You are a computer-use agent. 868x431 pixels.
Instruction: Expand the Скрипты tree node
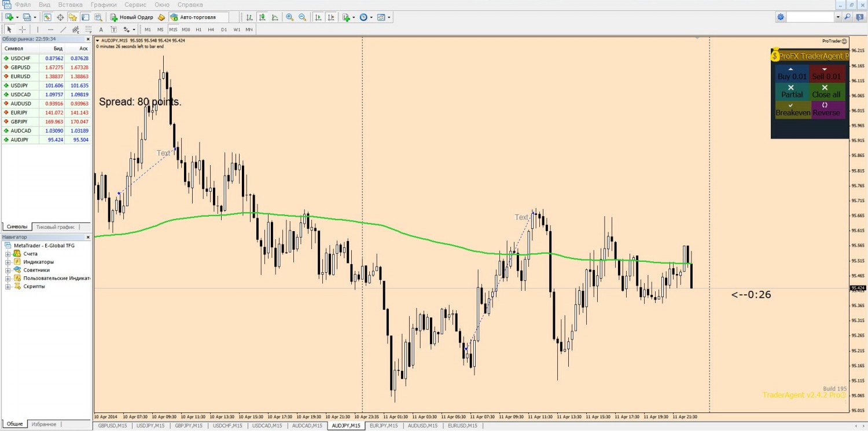(x=8, y=286)
